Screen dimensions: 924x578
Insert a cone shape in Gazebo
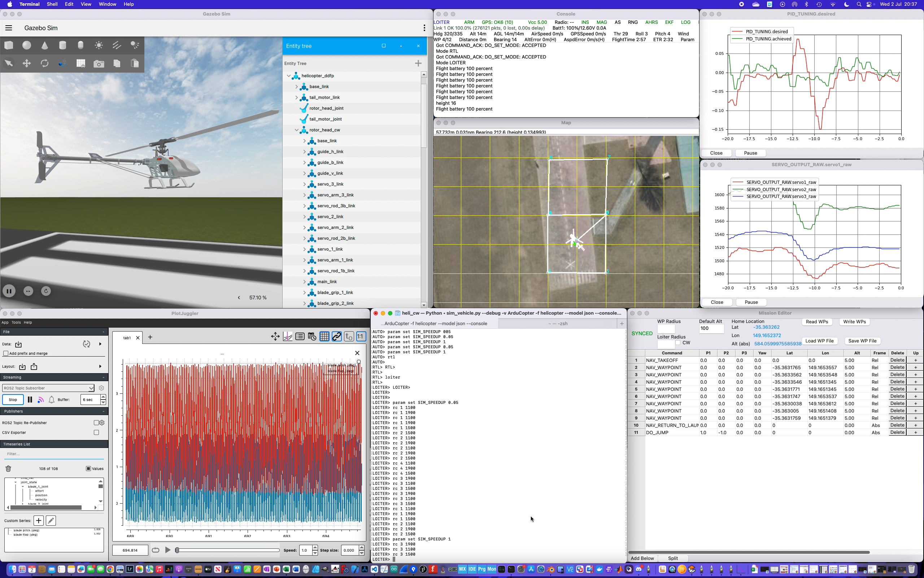pyautogui.click(x=45, y=45)
